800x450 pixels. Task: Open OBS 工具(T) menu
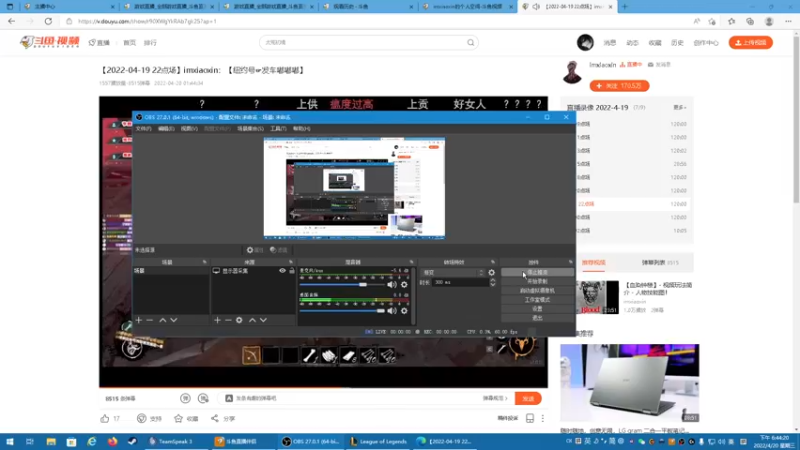[278, 129]
